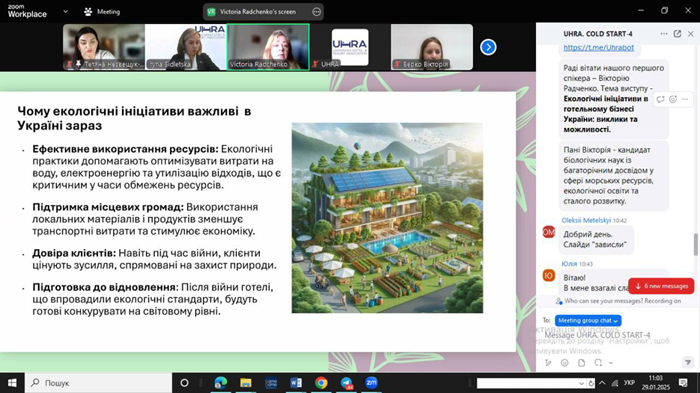This screenshot has width=700, height=393.
Task: Expand the Meeting group chat recipient dropdown
Action: pos(588,320)
